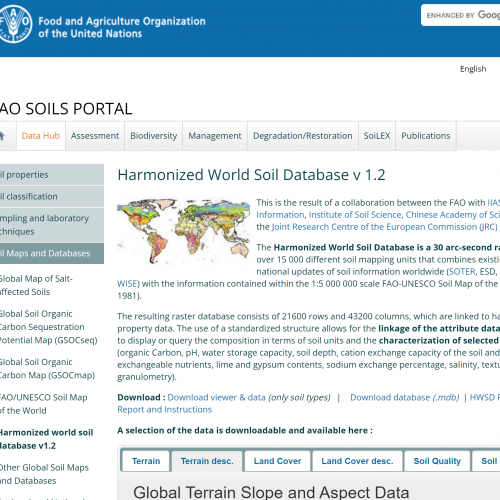Click Harmonized World Soil Database v 1.2 heading

pos(251,175)
